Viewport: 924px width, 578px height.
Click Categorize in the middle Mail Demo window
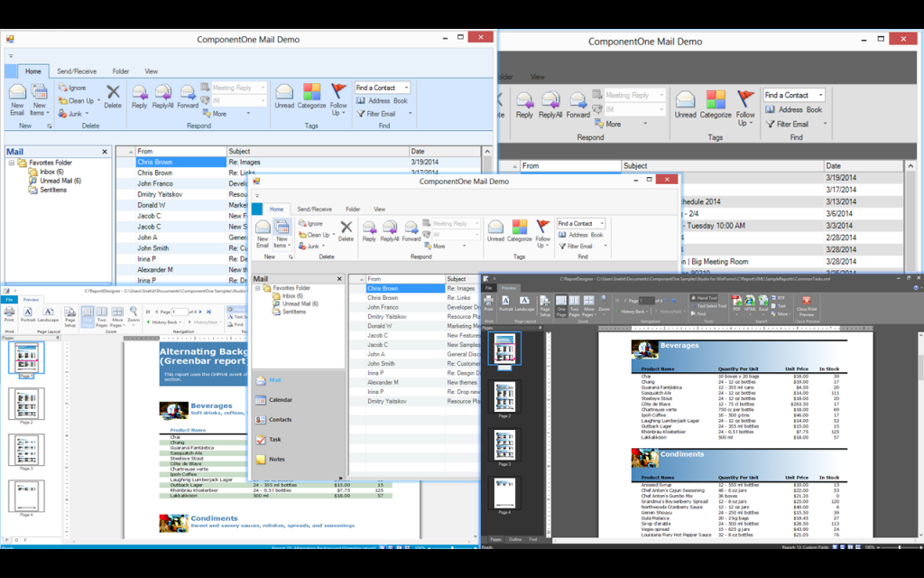click(x=519, y=231)
